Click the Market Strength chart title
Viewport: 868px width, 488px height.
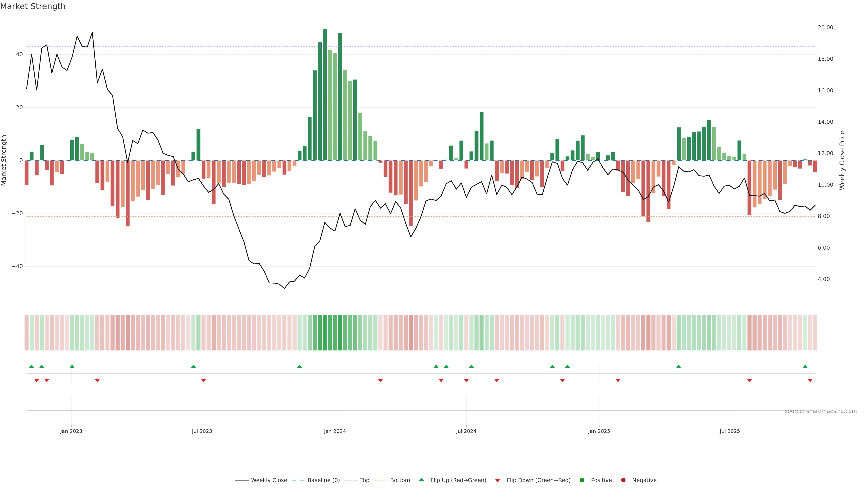[x=33, y=6]
